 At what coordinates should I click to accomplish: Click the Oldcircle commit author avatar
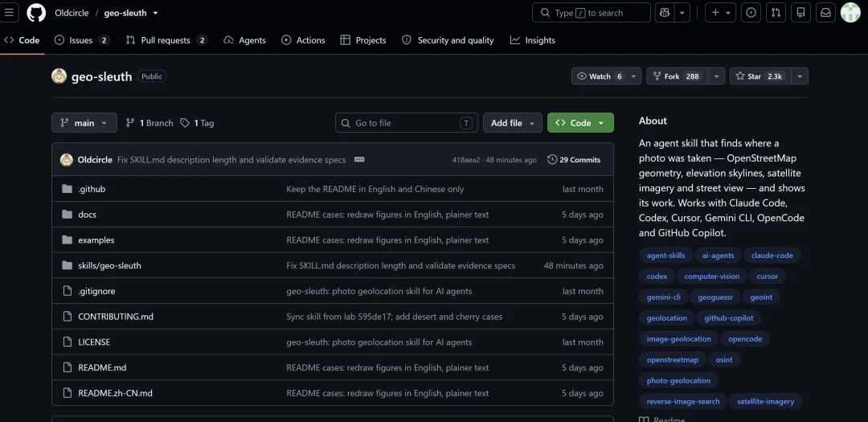coord(67,159)
